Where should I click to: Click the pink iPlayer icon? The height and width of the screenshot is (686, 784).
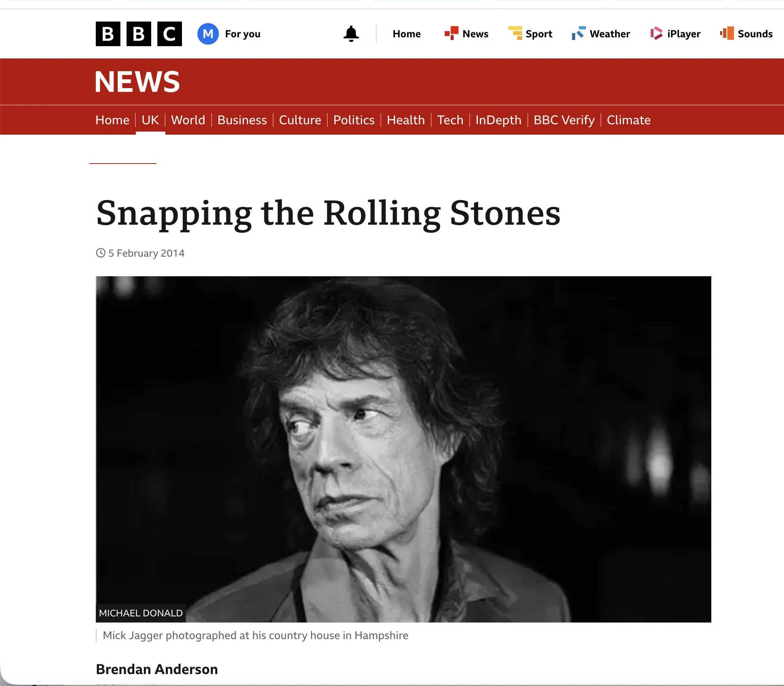(656, 33)
